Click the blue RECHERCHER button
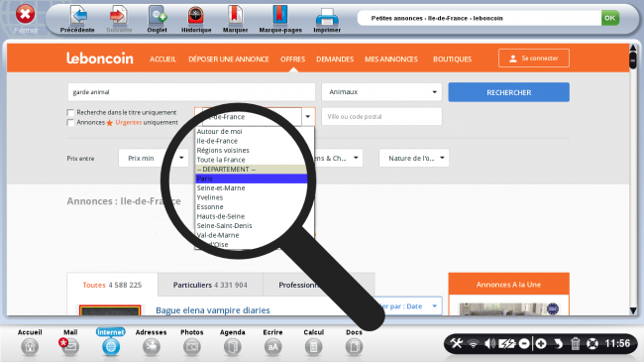This screenshot has width=644, height=362. [x=508, y=92]
